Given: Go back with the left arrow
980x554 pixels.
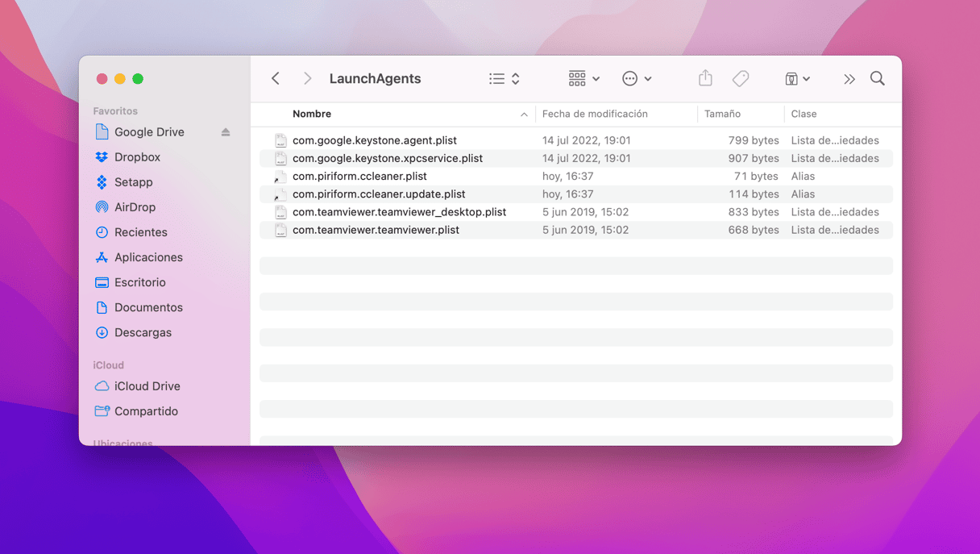Looking at the screenshot, I should pyautogui.click(x=276, y=78).
